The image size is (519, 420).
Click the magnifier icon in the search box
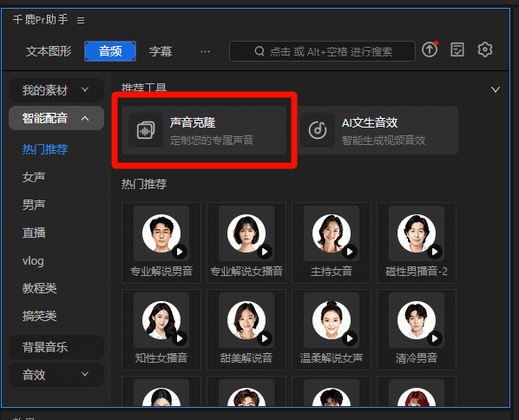pyautogui.click(x=259, y=51)
